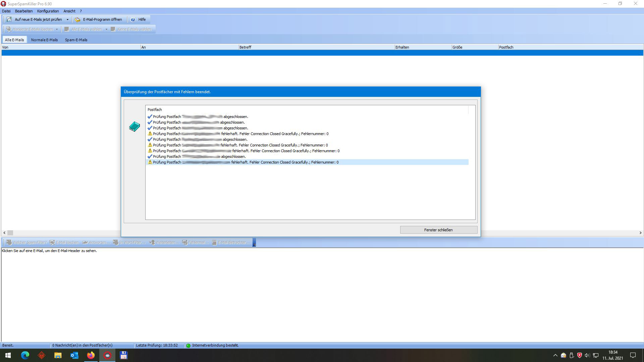Click the floppy disk taskbar icon
Screen dimensions: 644x362
click(x=124, y=355)
